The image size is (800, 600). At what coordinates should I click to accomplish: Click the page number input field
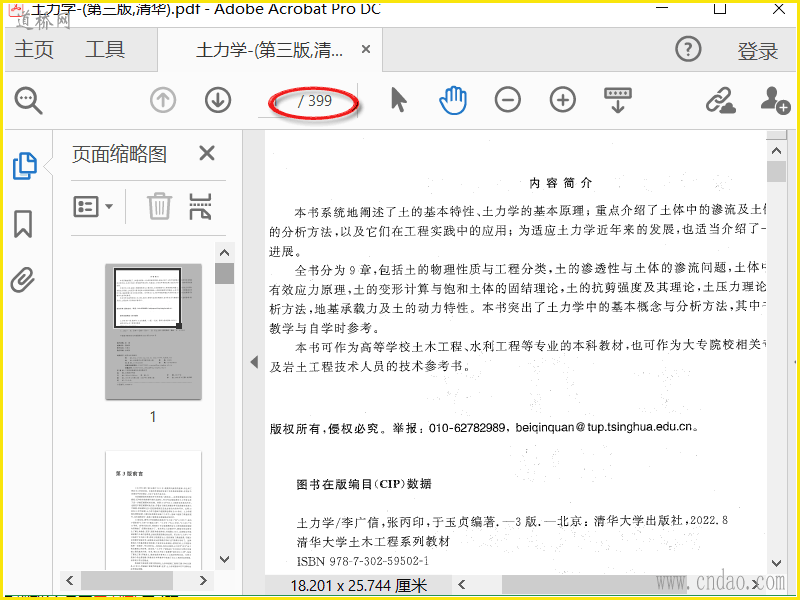[x=277, y=101]
